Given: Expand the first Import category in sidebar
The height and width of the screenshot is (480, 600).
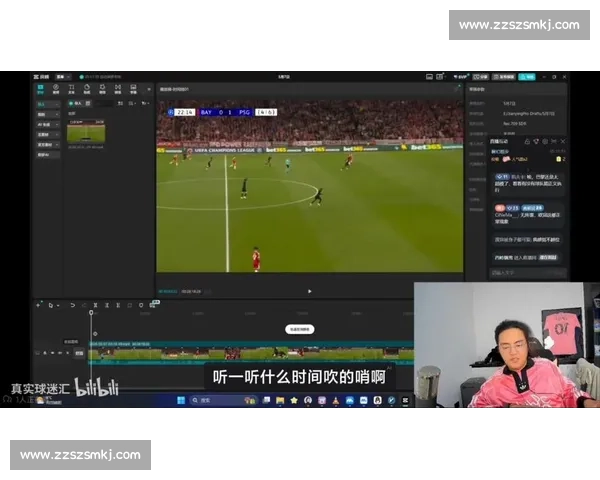Looking at the screenshot, I should click(x=48, y=104).
